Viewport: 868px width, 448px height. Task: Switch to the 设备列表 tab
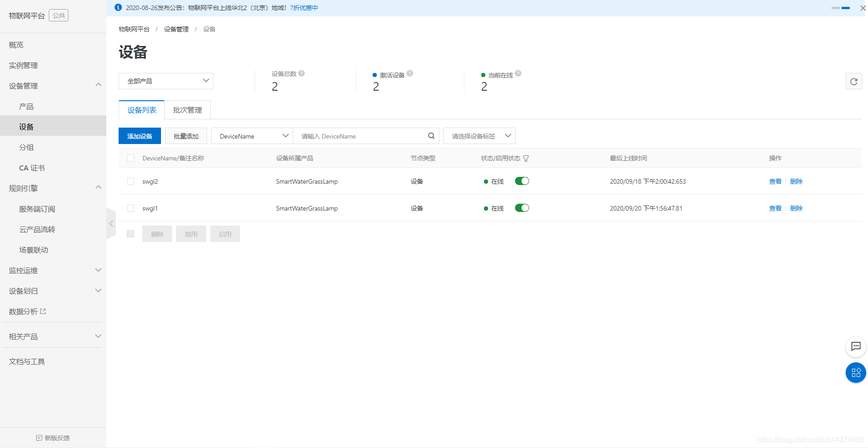point(141,110)
